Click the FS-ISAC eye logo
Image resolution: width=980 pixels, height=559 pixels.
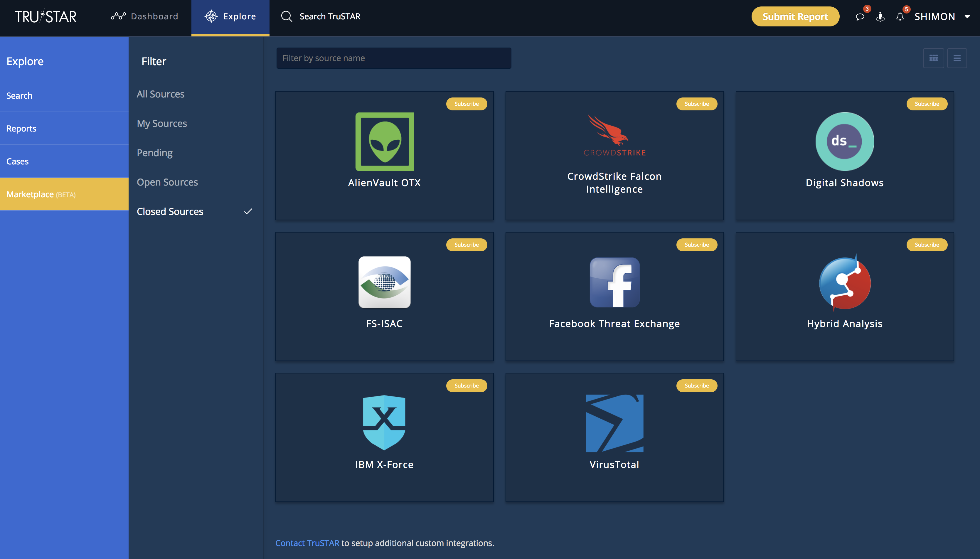click(384, 282)
